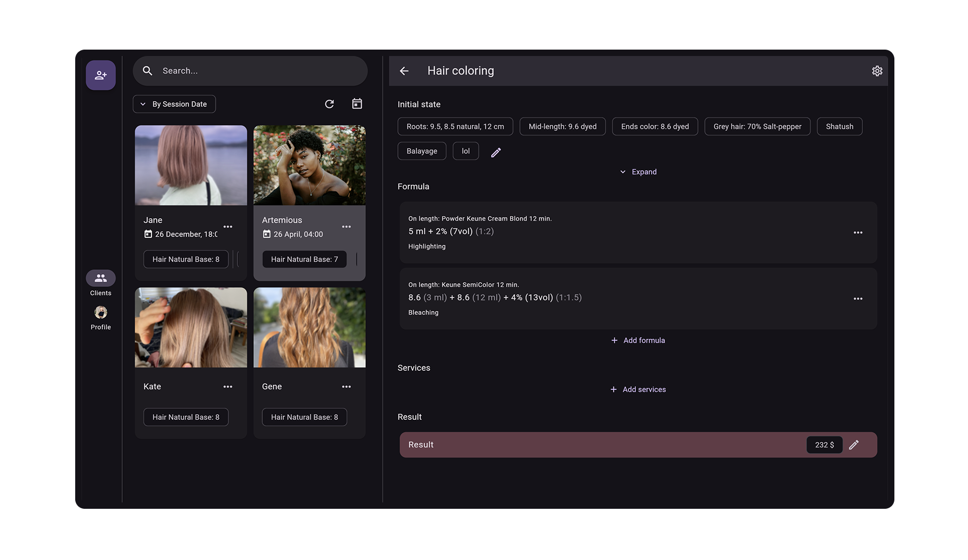Open more options for Highlighting formula

[858, 233]
